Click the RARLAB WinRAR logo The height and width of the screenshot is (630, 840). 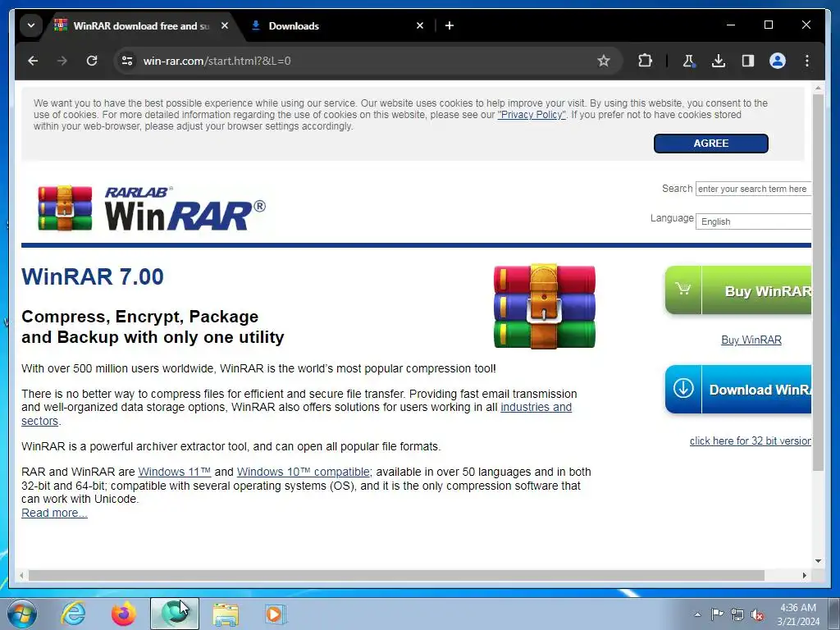pos(152,208)
